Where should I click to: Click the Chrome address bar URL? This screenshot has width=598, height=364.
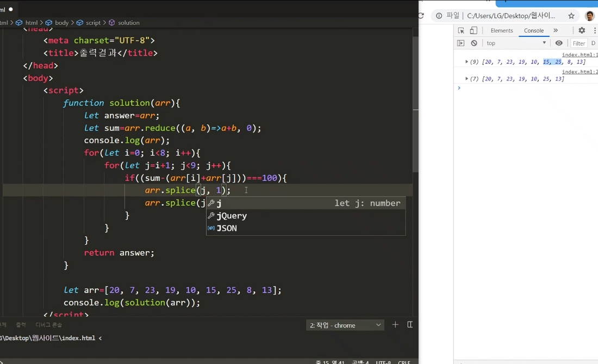pyautogui.click(x=511, y=16)
